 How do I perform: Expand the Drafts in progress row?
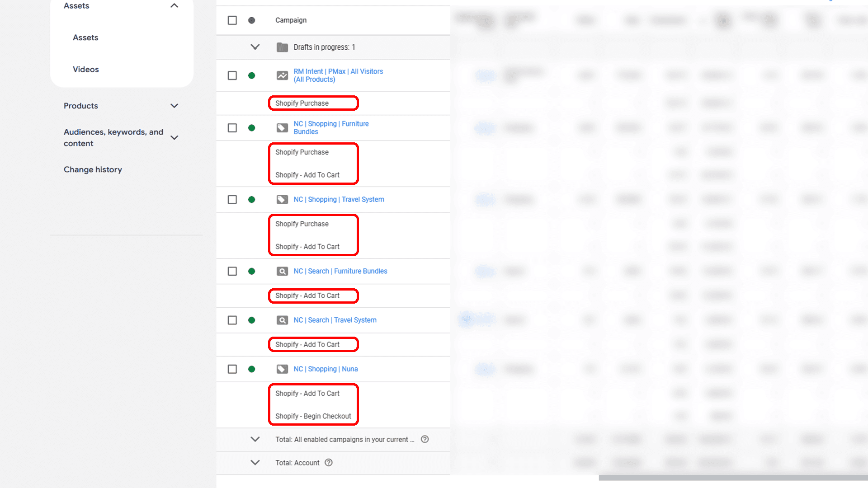coord(255,47)
